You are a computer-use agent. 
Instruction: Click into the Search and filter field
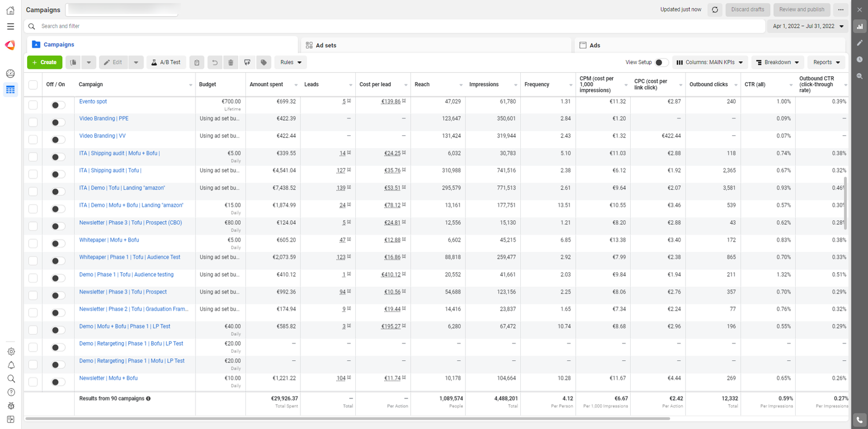point(396,27)
